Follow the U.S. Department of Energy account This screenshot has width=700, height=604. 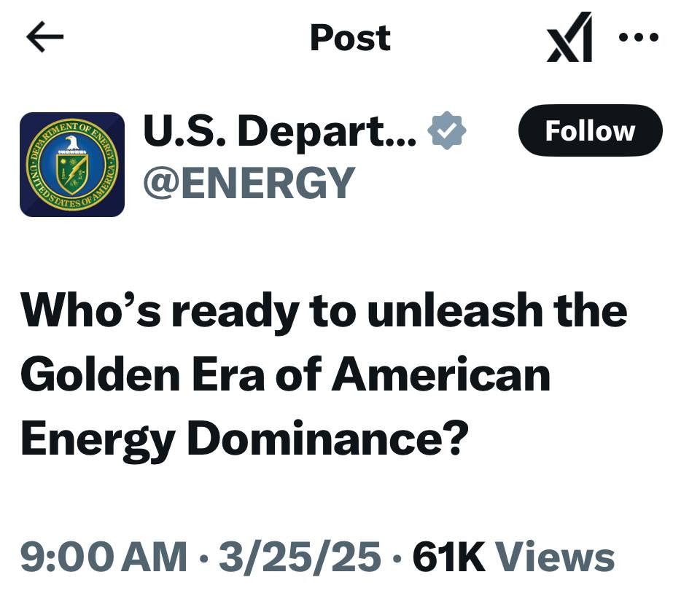pyautogui.click(x=590, y=131)
